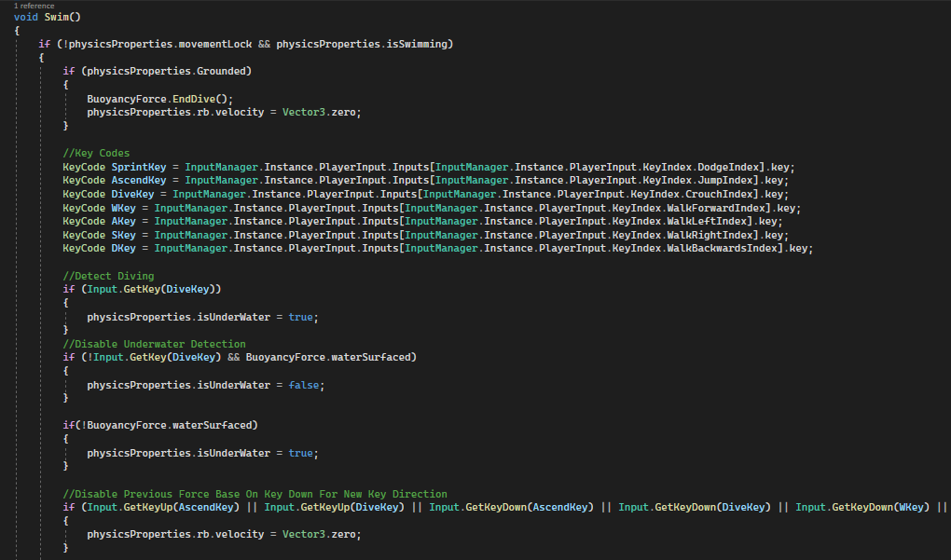Click the GetKeyDown(DiveKey) call

coord(712,507)
